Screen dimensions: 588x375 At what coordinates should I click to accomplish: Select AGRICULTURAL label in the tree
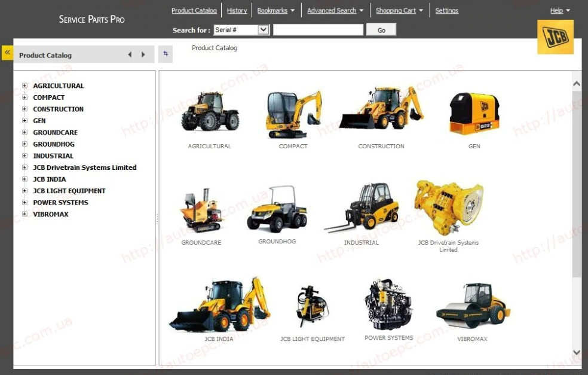[59, 86]
